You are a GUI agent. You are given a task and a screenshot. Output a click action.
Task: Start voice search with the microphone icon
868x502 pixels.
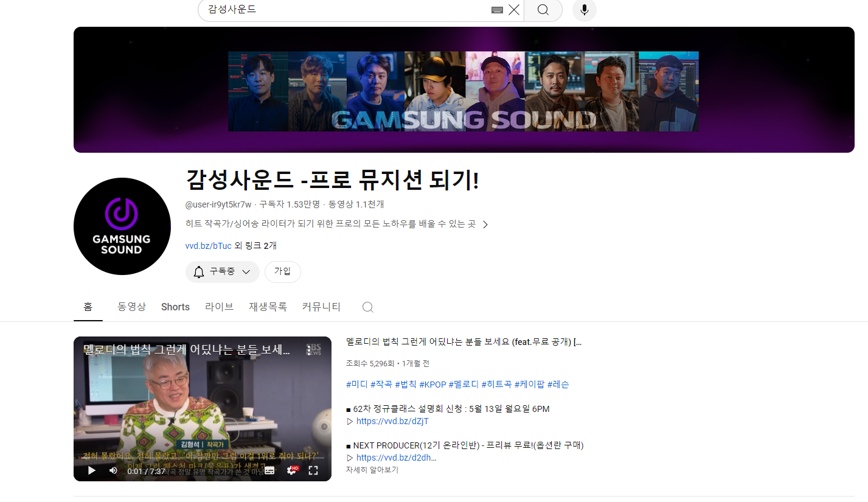point(585,10)
